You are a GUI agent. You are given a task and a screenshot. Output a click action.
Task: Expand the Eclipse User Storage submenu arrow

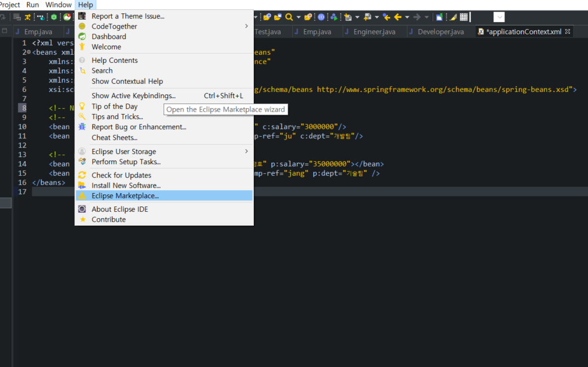[x=246, y=151]
